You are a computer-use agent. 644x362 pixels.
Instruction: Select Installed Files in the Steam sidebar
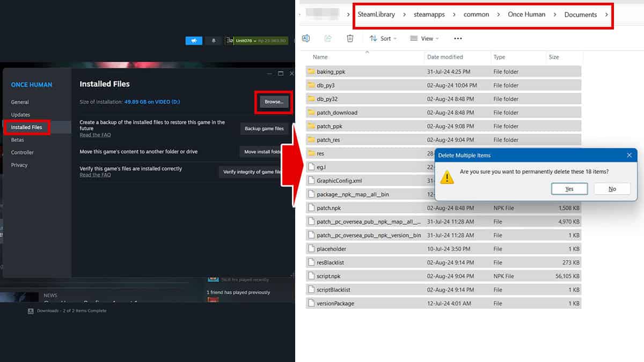[x=27, y=127]
